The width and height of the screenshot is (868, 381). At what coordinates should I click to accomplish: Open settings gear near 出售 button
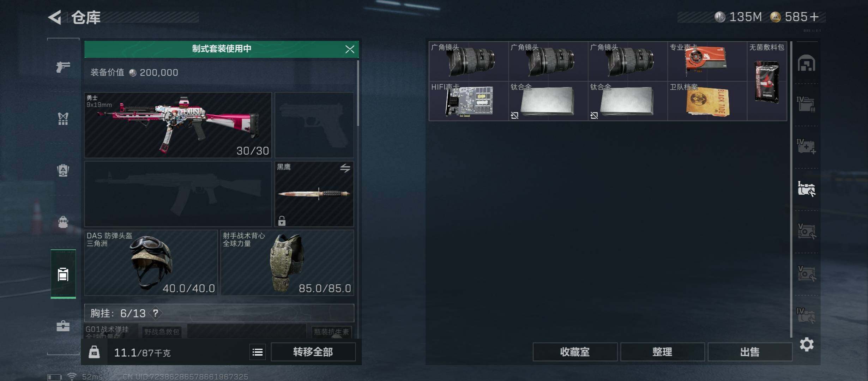point(807,344)
